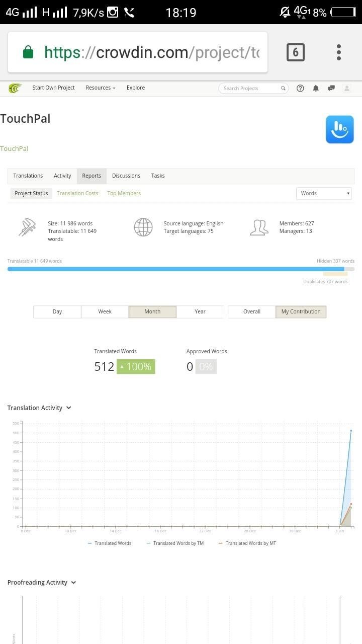Toggle the Translated Words legend entry

click(x=110, y=543)
